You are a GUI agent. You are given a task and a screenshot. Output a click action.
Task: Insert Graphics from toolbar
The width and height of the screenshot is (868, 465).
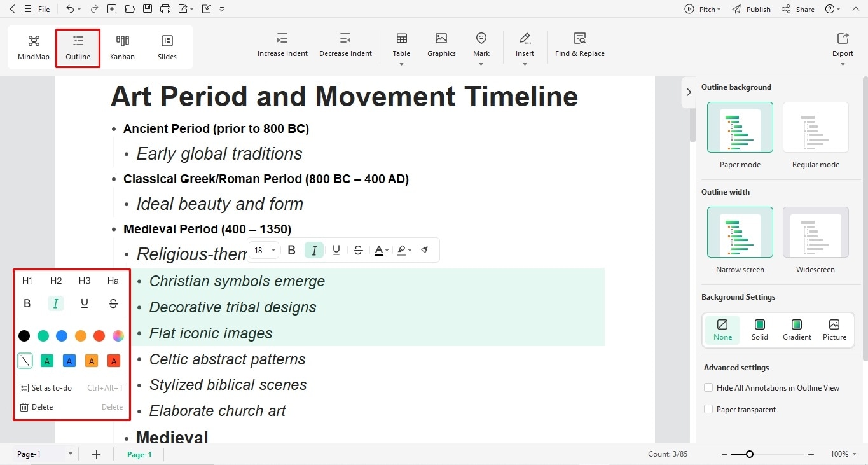point(441,45)
